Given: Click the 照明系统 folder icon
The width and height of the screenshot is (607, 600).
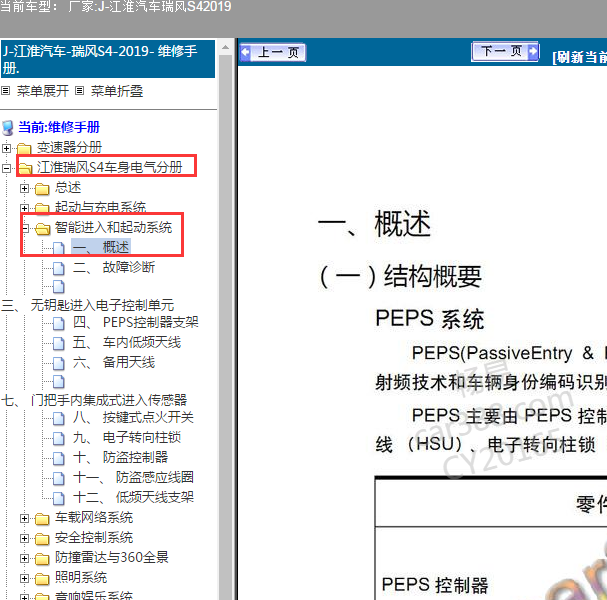Looking at the screenshot, I should [x=42, y=578].
